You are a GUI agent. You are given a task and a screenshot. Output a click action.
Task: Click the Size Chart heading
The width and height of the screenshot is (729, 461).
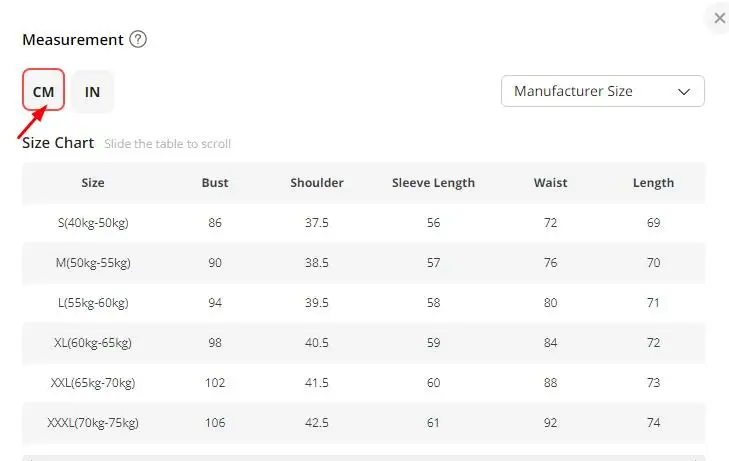[58, 143]
